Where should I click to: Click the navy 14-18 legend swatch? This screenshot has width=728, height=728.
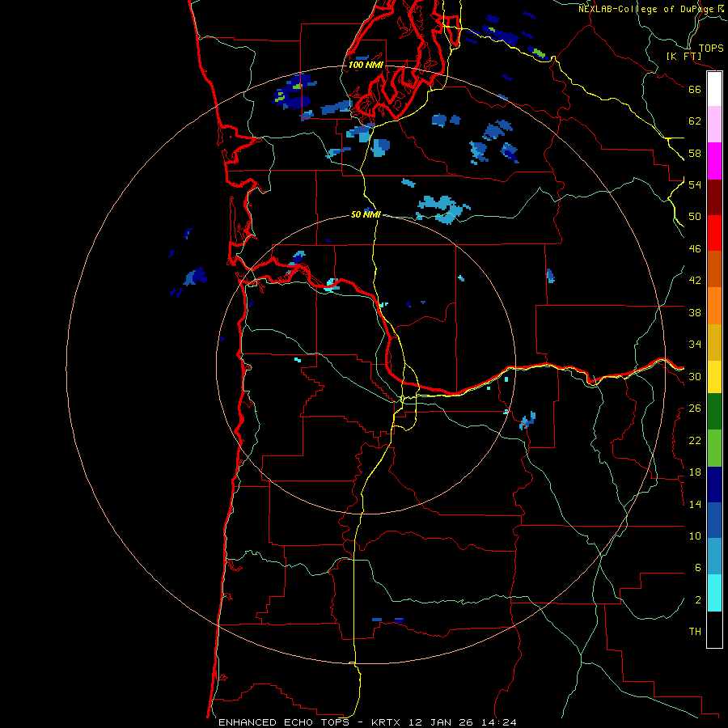714,485
